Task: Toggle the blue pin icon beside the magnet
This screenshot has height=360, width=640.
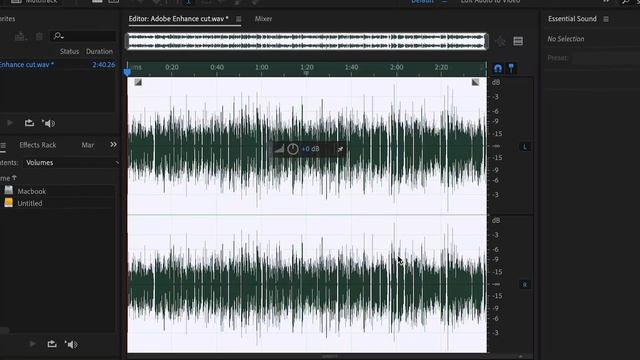Action: pos(511,68)
